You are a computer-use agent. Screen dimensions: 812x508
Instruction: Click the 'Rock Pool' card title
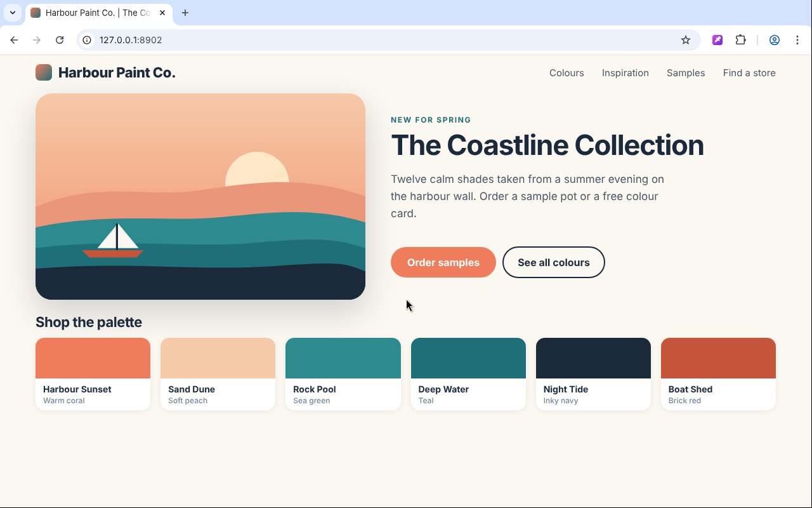(x=315, y=389)
